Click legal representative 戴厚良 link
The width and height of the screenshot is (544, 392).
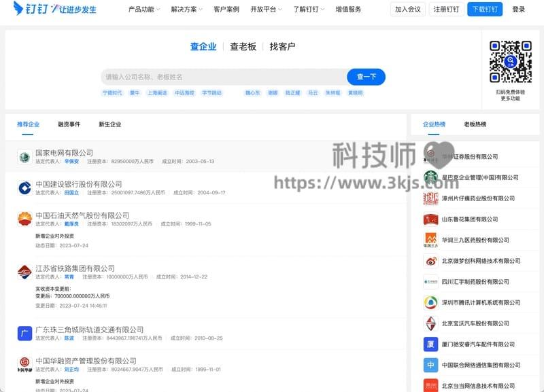tap(72, 224)
